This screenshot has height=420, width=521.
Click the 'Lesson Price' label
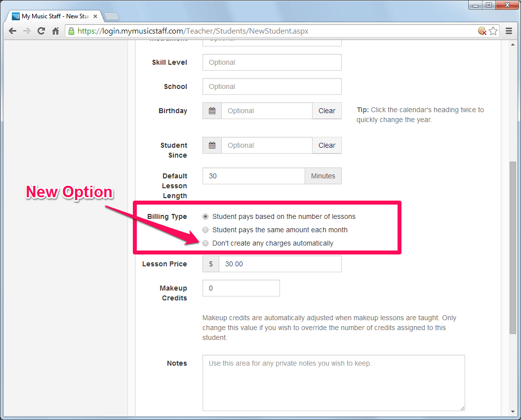coord(164,264)
